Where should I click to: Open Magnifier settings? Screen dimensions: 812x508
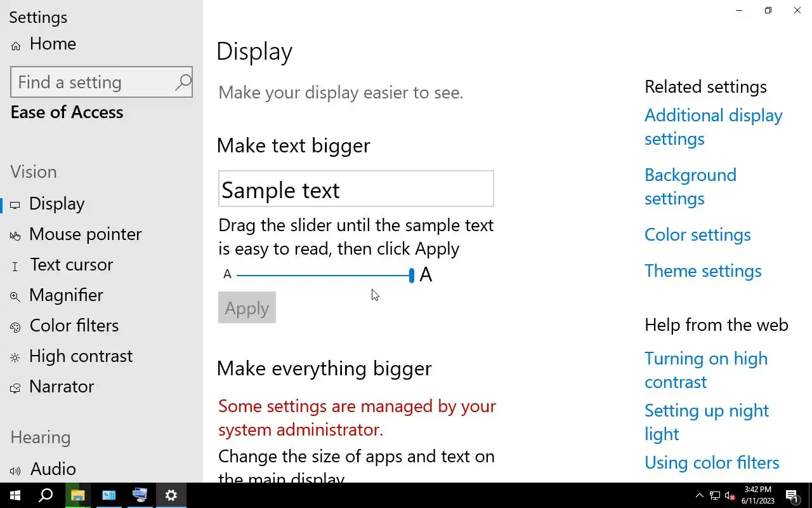66,295
